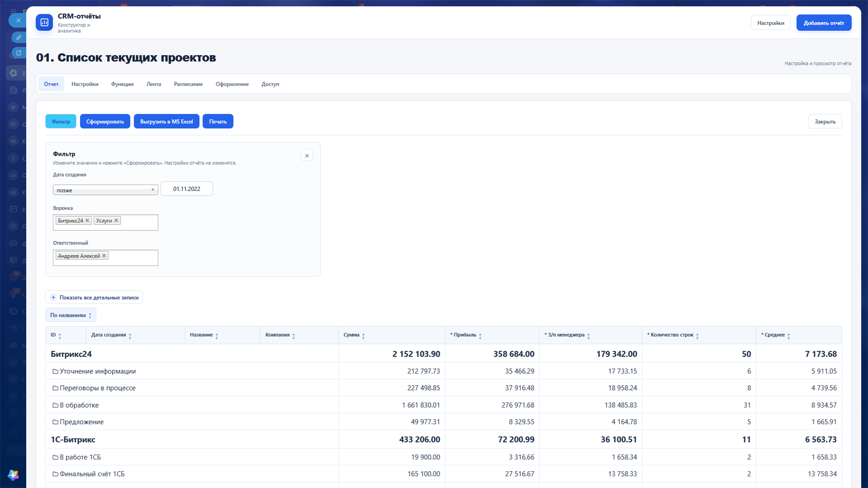Select the Переговоры в процессе row label
868x488 pixels.
point(98,388)
